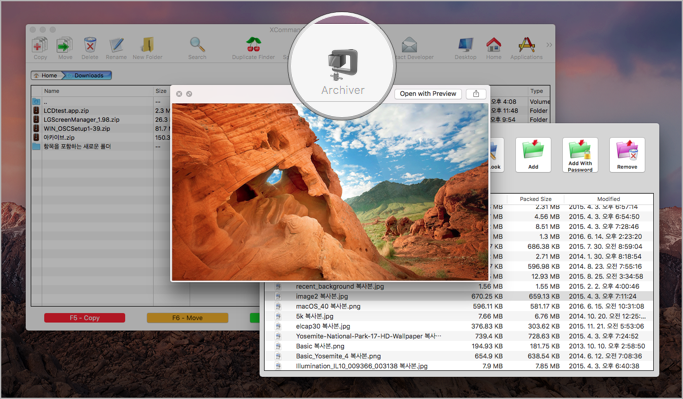Click the Open with Preview button
The image size is (683, 399).
pos(428,94)
